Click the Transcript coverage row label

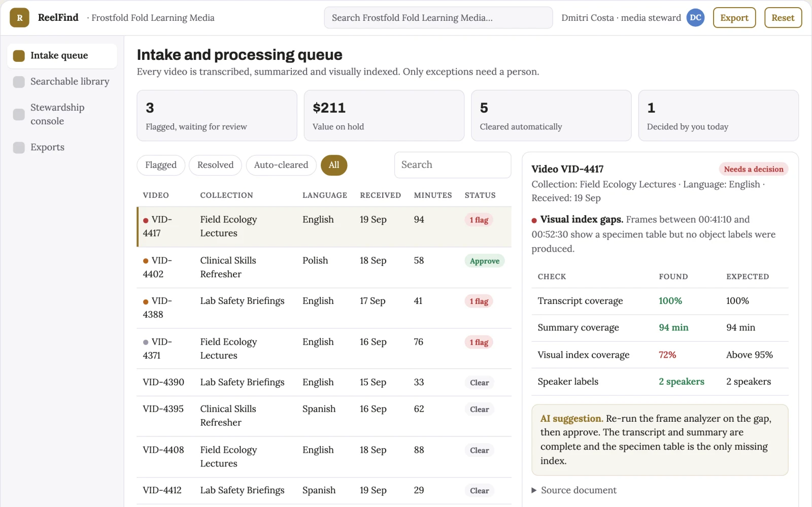coord(580,301)
